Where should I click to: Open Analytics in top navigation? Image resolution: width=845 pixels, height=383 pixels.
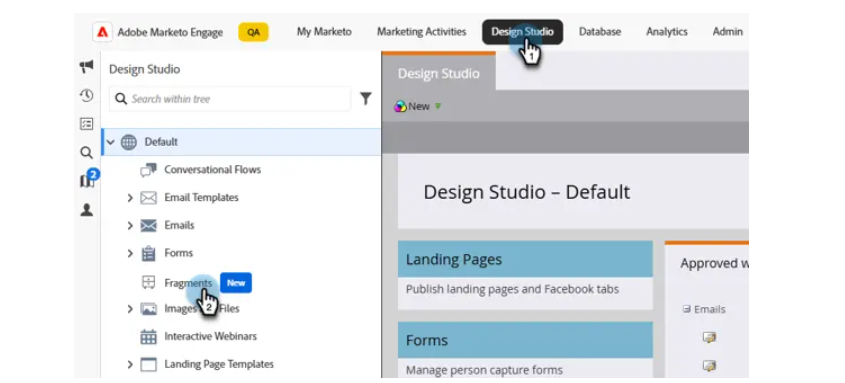667,32
